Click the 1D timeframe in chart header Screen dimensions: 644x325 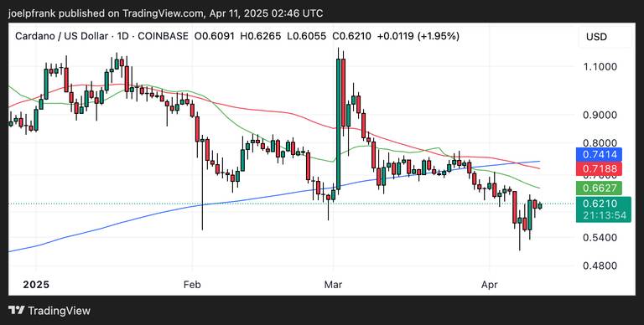tap(122, 36)
